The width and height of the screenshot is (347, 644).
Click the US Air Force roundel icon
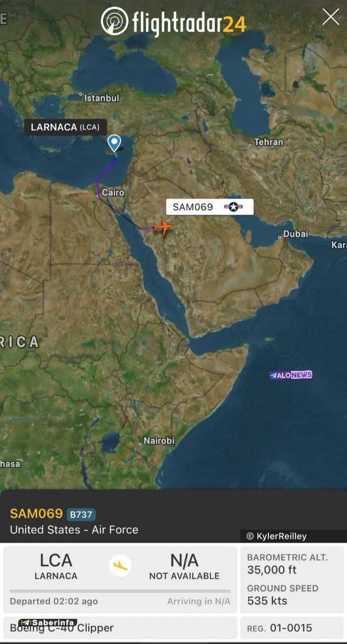pyautogui.click(x=233, y=207)
